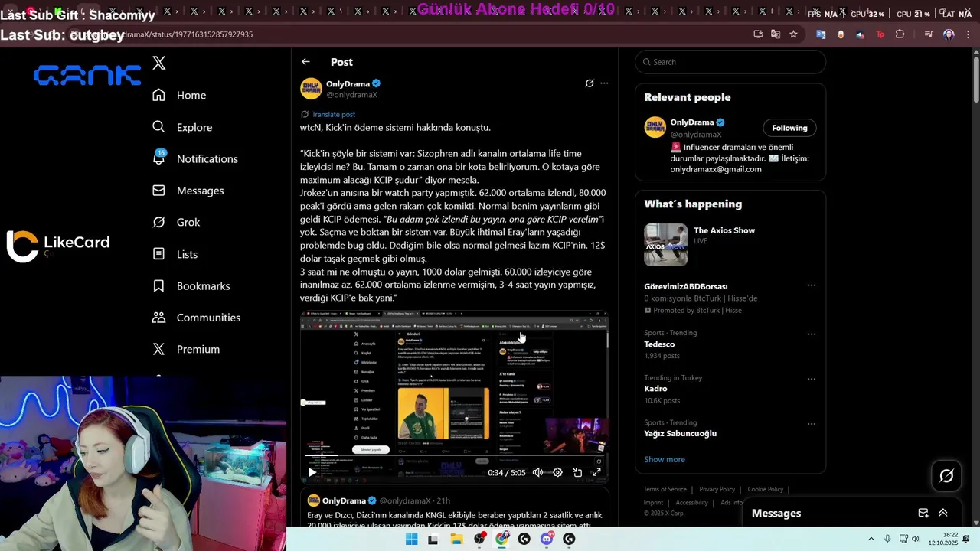The height and width of the screenshot is (551, 980).
Task: Show hidden system tray icons
Action: (x=871, y=539)
